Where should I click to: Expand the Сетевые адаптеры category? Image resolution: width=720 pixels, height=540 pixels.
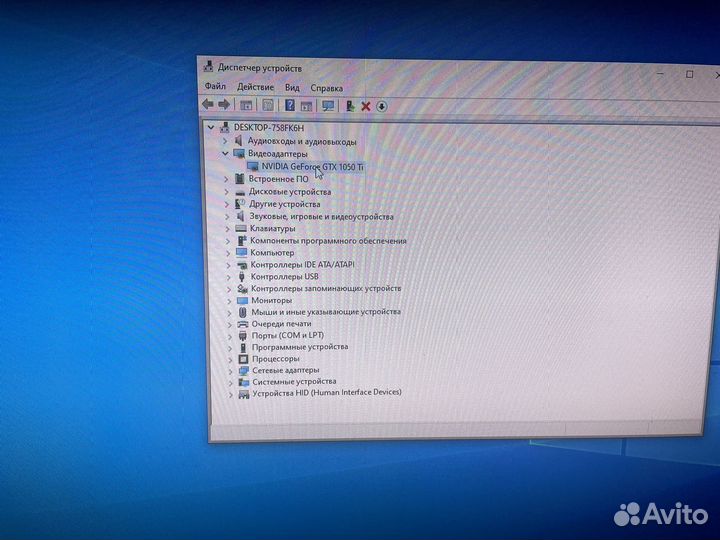[x=229, y=371]
